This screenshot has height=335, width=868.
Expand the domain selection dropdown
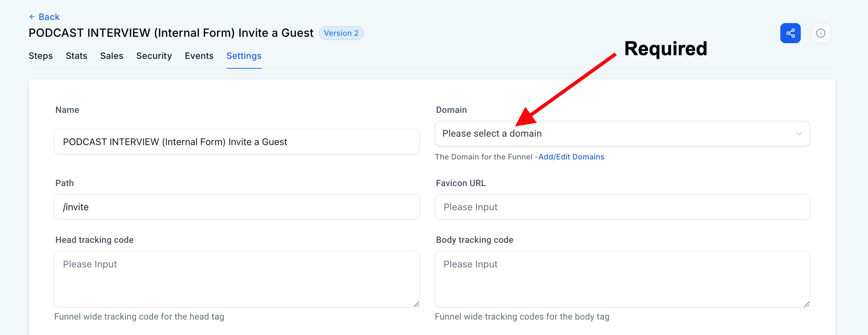[x=622, y=134]
